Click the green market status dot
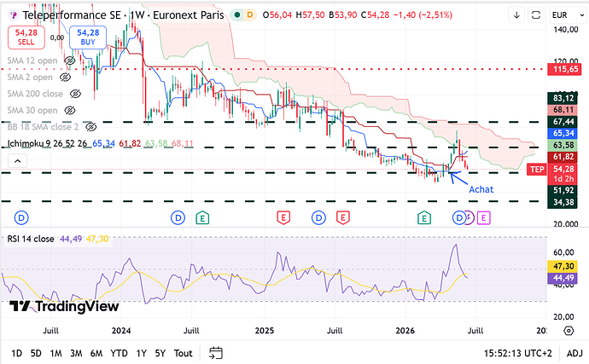The image size is (589, 364). pyautogui.click(x=237, y=15)
